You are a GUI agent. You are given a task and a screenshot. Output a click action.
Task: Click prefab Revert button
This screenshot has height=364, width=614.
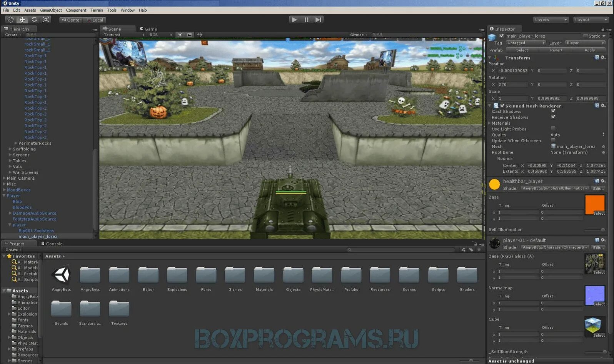point(556,50)
